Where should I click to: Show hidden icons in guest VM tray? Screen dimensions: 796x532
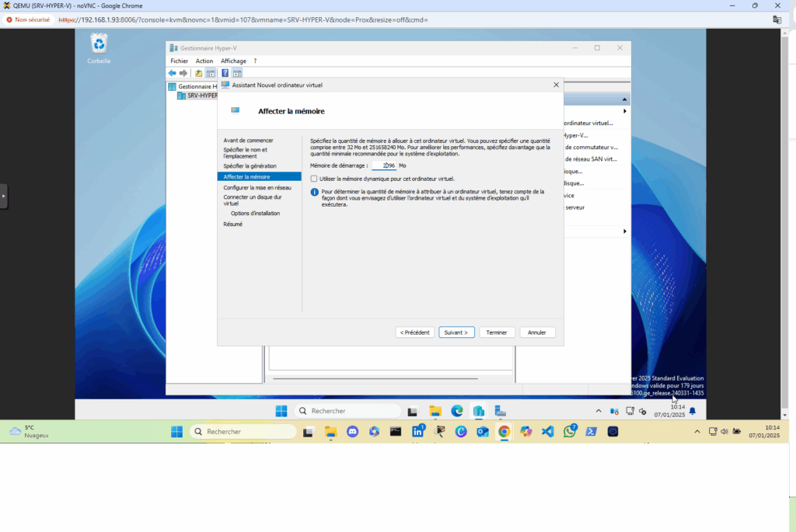(599, 412)
